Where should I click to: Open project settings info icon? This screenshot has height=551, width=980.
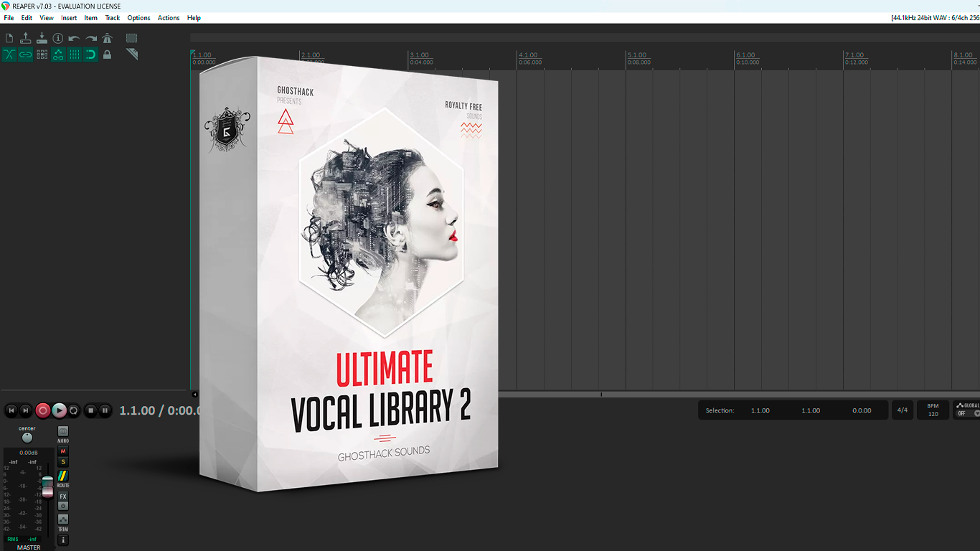[58, 38]
